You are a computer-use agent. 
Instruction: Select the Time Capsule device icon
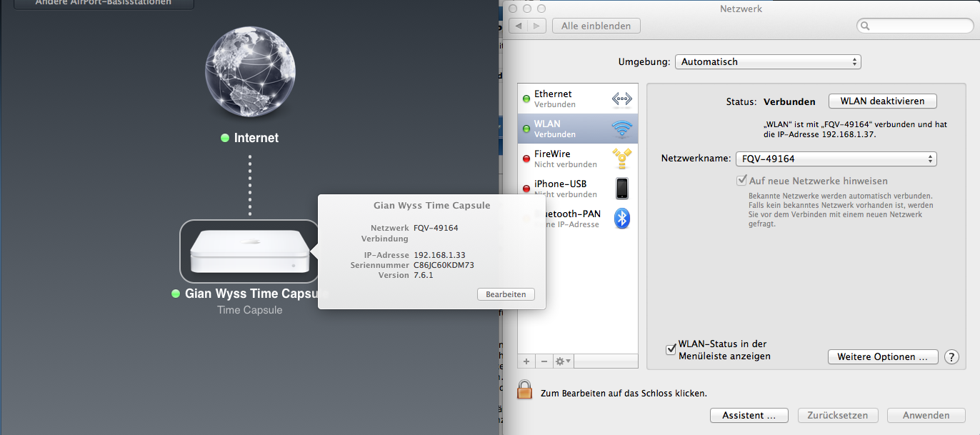249,251
